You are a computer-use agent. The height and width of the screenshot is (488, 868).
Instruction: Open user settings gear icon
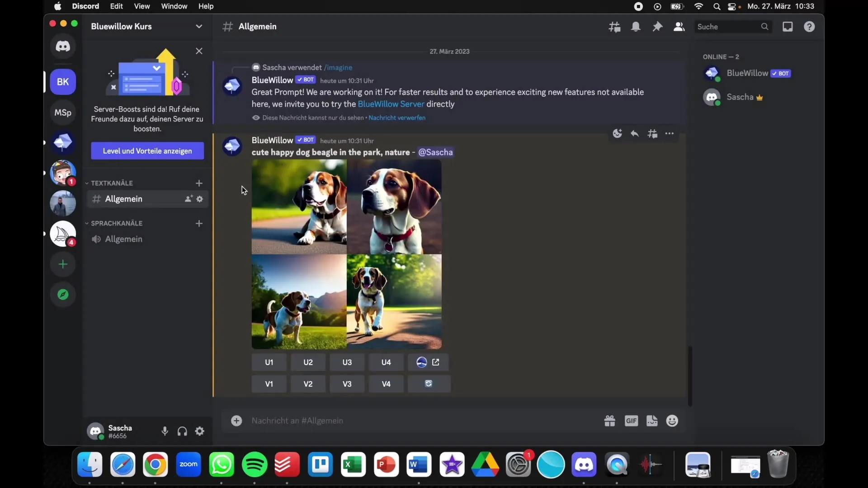point(200,431)
